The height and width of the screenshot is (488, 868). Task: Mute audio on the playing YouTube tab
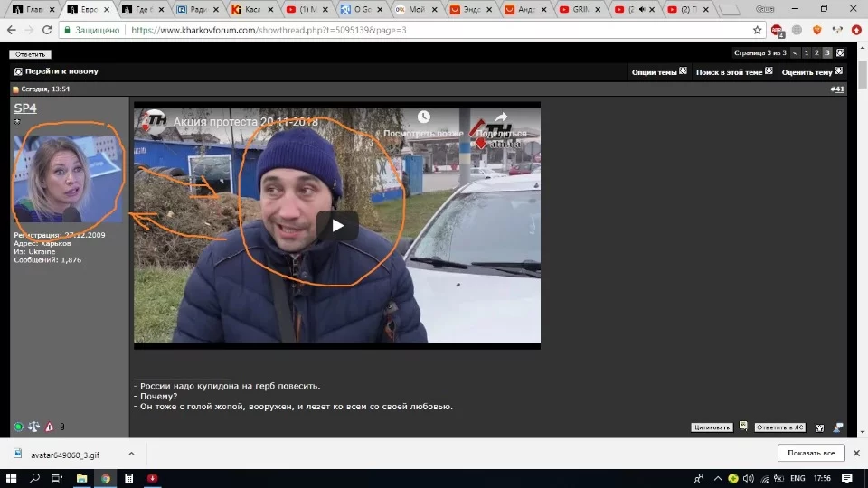[642, 9]
